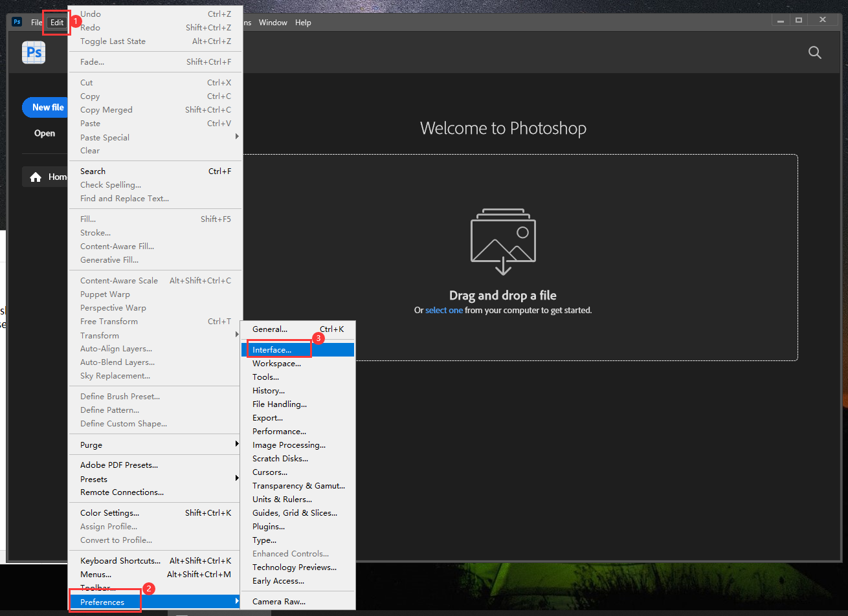Image resolution: width=848 pixels, height=616 pixels.
Task: Click the drag-and-drop image placeholder icon
Action: tap(503, 242)
